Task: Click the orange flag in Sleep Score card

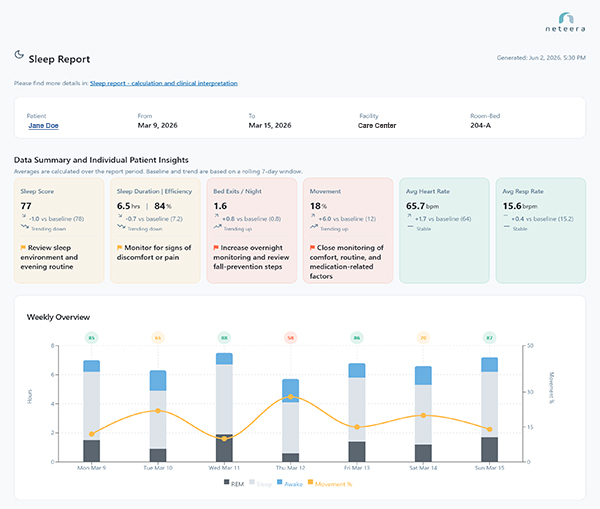Action: (23, 248)
